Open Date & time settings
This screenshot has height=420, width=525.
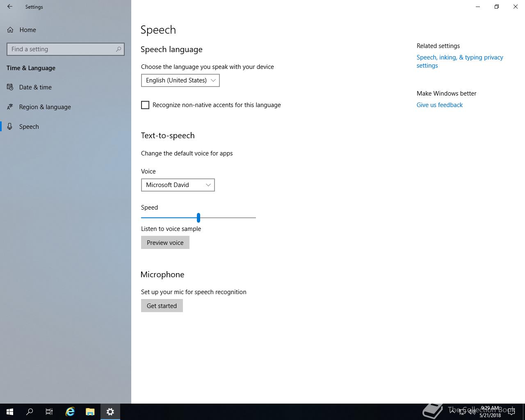click(x=66, y=87)
